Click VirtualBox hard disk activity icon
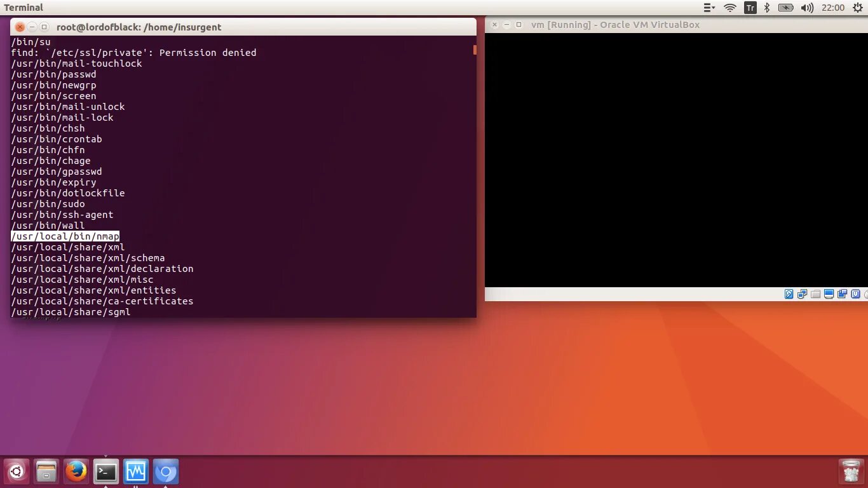 789,294
